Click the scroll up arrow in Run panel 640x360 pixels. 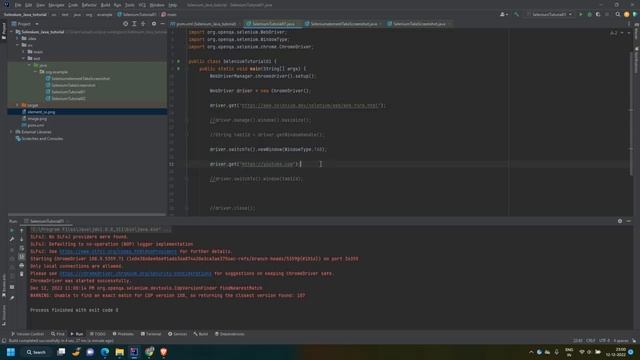22,230
